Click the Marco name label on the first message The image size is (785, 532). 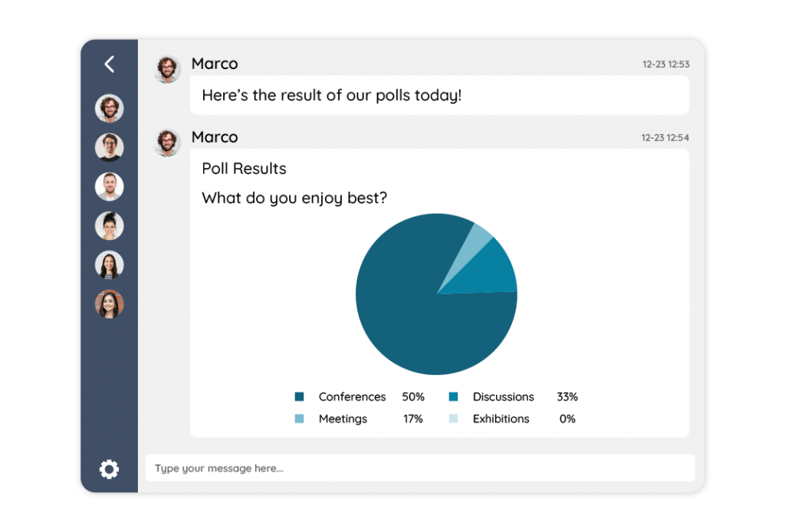click(215, 64)
